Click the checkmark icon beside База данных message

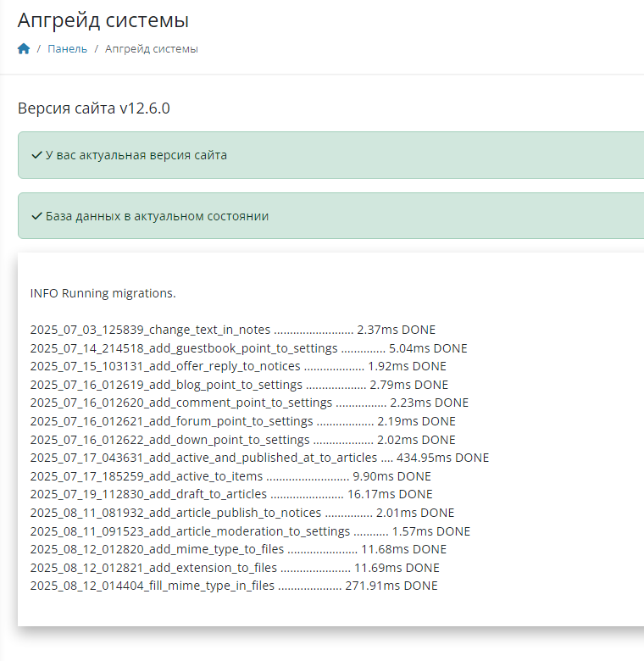pyautogui.click(x=36, y=216)
